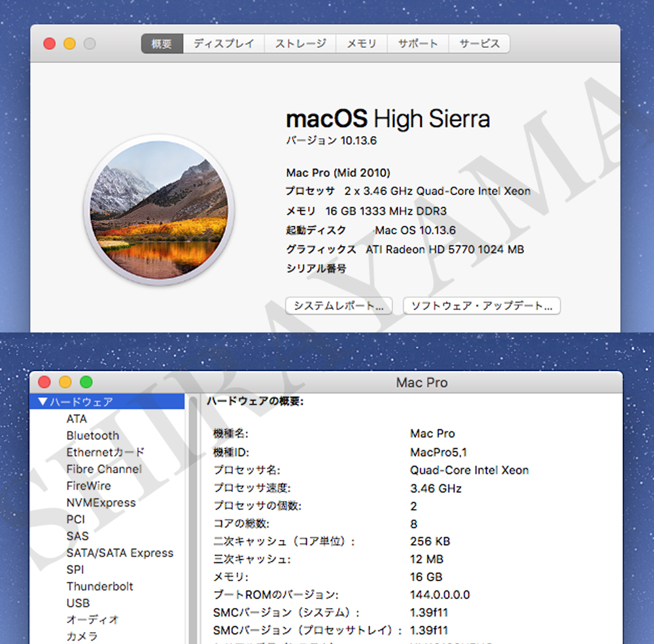The image size is (654, 644).
Task: Choose USB from the hardware list
Action: pos(78,603)
